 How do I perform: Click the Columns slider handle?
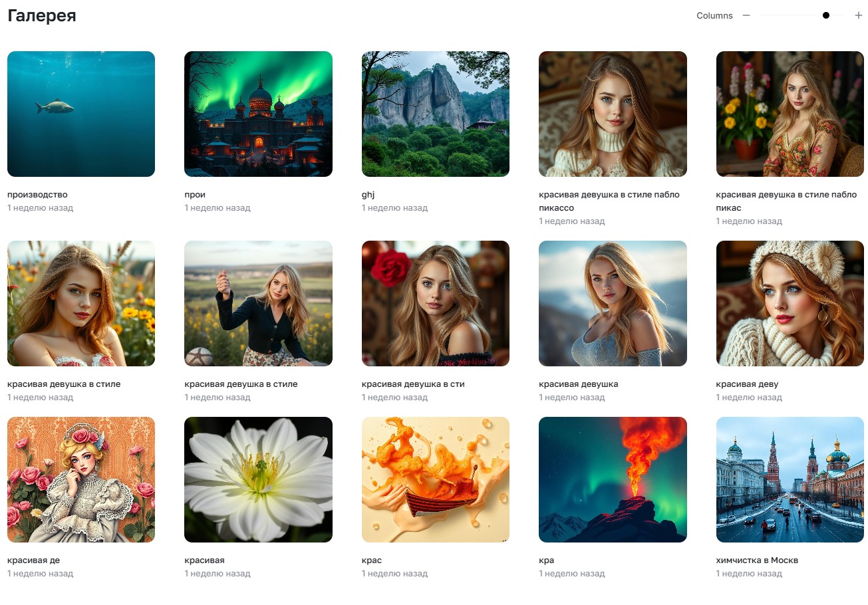pos(826,15)
